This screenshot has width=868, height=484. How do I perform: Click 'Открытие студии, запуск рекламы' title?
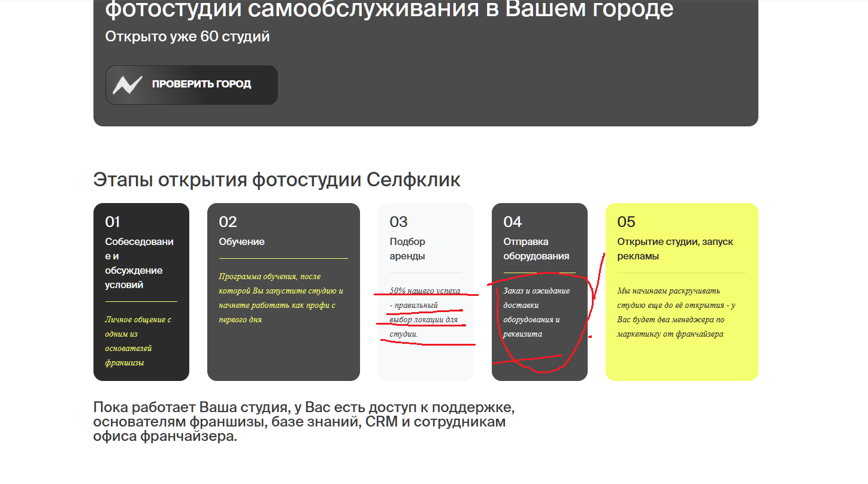tap(675, 249)
